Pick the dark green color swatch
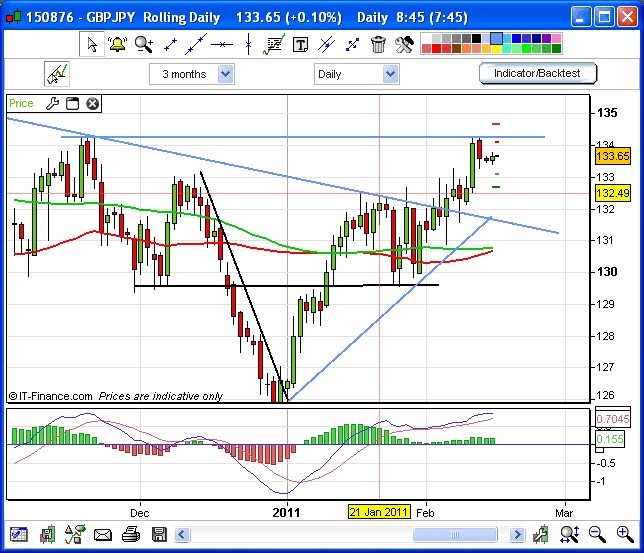The width and height of the screenshot is (644, 553). (556, 49)
